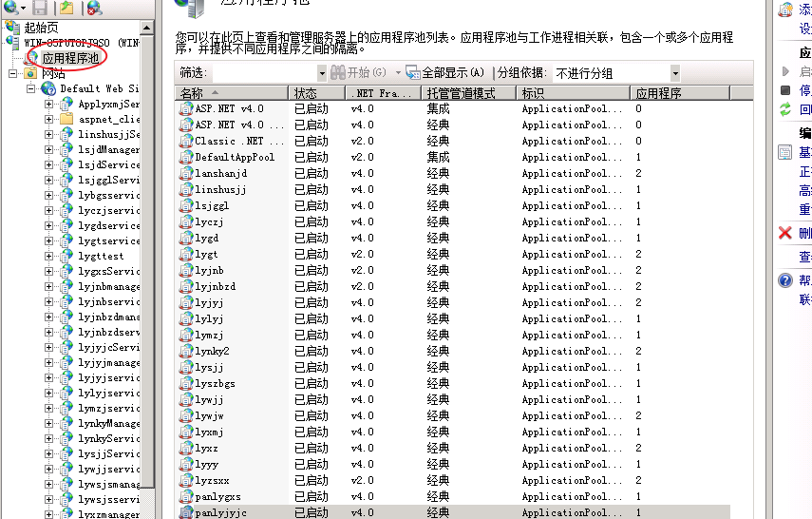This screenshot has height=519, width=812.
Task: Click the panlygxs pool icon
Action: [186, 497]
